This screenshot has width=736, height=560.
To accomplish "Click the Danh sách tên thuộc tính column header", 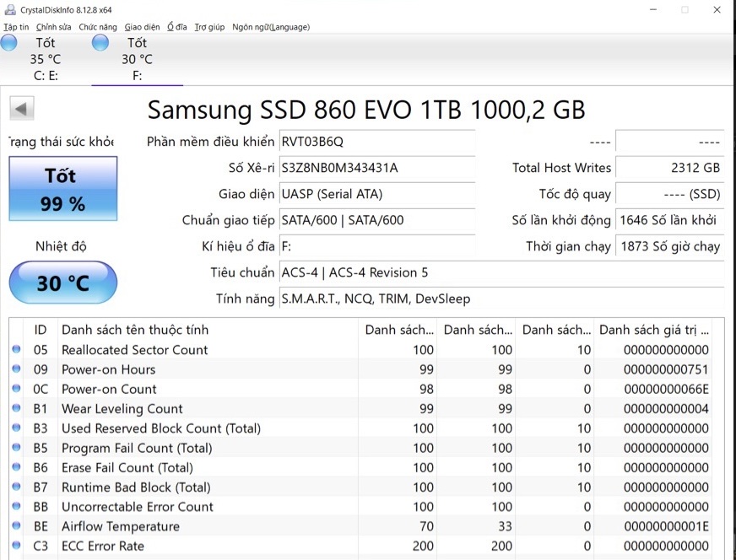I will coord(208,330).
